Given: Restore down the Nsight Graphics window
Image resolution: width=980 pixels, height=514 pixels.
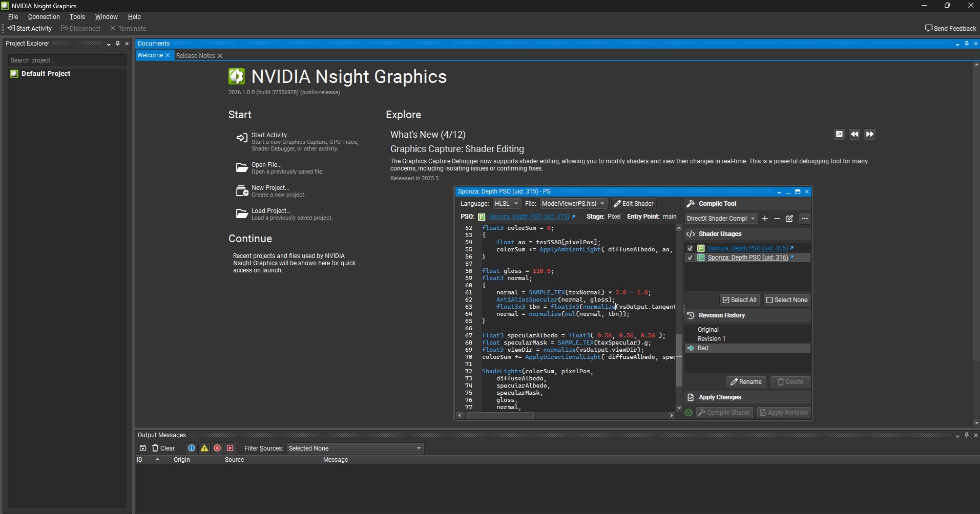Looking at the screenshot, I should [947, 6].
